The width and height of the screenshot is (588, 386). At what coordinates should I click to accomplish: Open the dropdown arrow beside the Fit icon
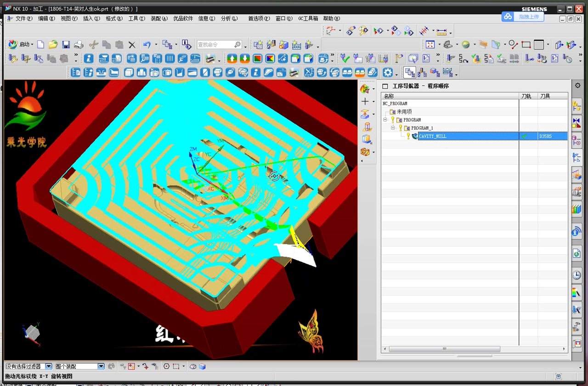(439, 45)
